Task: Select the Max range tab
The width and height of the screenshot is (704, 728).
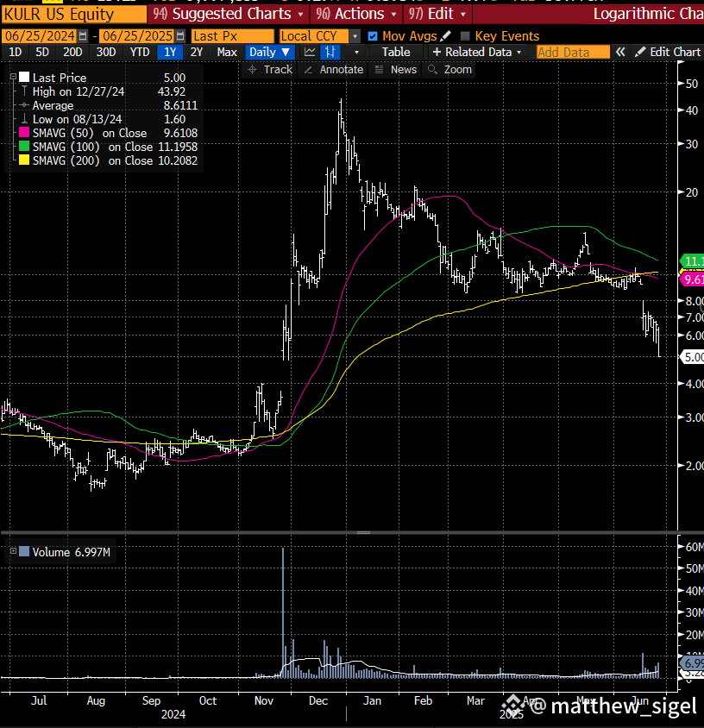Action: pyautogui.click(x=227, y=52)
